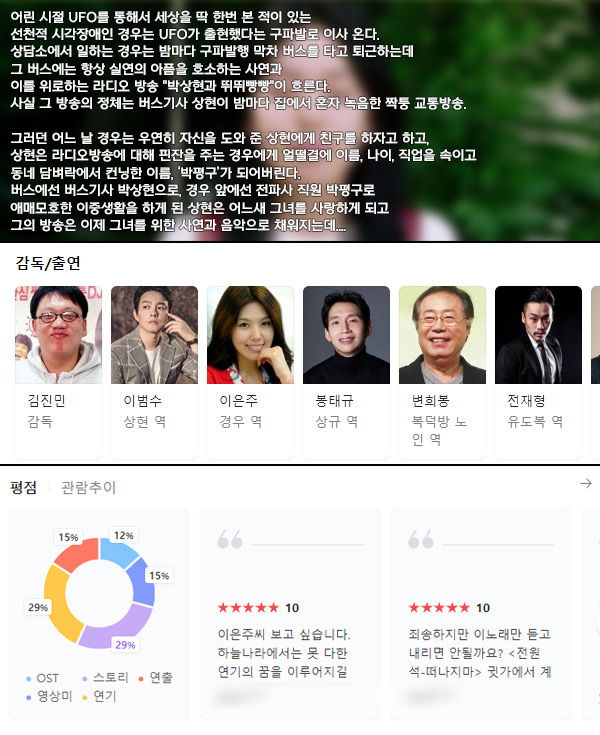Screen dimensions: 600x735
Task: Click the 이범수 name link
Action: coord(142,401)
